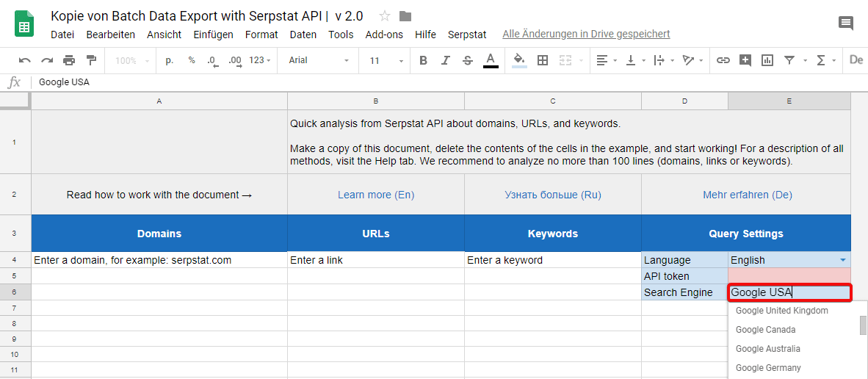Create a filter

pyautogui.click(x=790, y=61)
